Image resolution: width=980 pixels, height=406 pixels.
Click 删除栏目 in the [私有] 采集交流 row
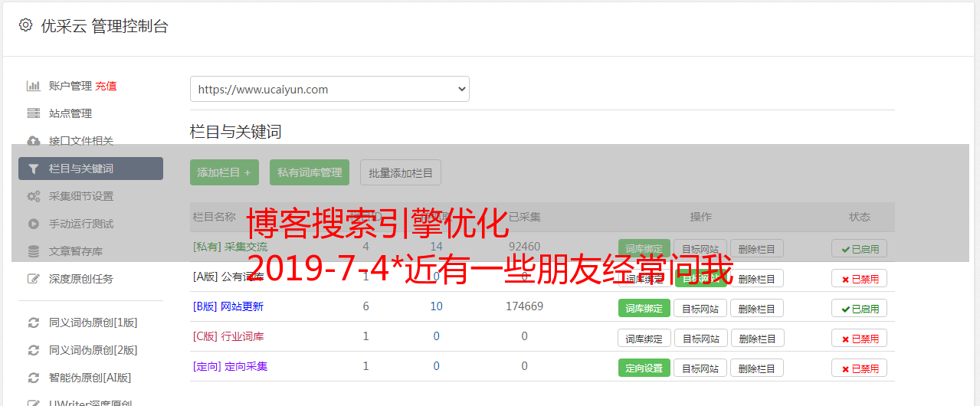point(757,248)
